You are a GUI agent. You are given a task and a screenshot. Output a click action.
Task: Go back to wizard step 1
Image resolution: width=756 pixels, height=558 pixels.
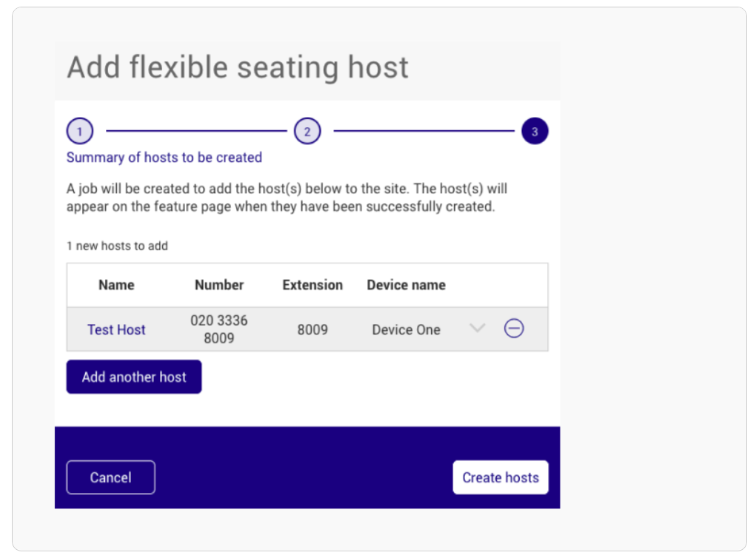pos(80,131)
